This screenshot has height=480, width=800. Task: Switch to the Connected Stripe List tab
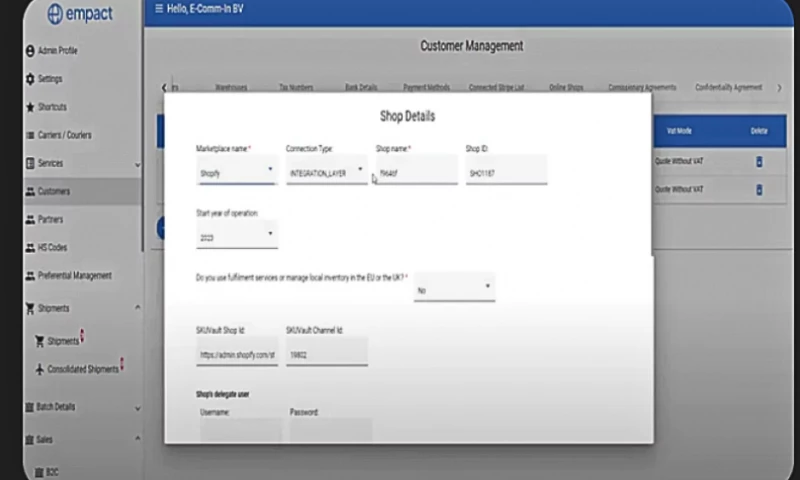coord(496,87)
